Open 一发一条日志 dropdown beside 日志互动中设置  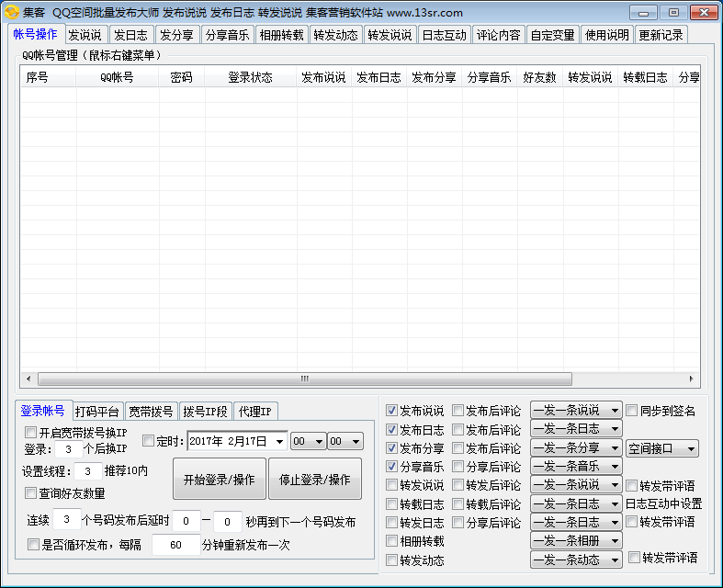pos(576,503)
